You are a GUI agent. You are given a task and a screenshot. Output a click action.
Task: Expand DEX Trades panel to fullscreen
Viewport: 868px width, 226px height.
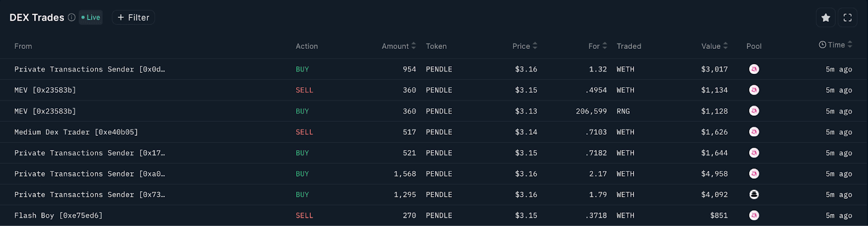(847, 18)
